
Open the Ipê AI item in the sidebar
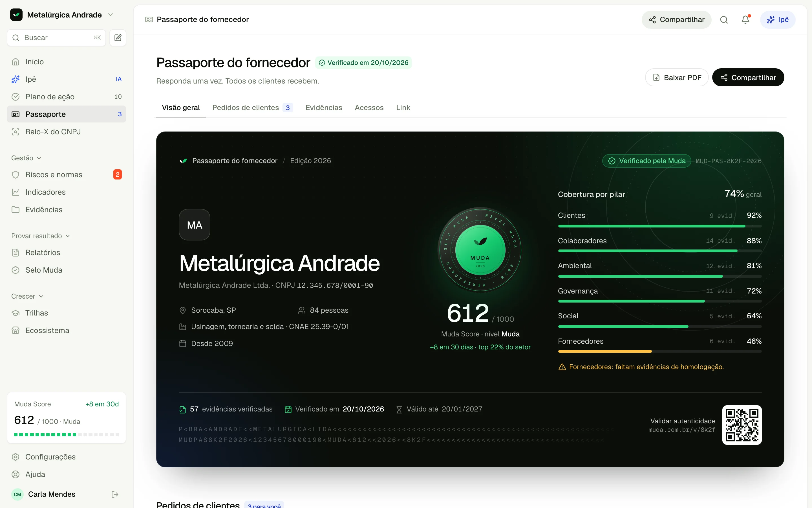(x=67, y=79)
